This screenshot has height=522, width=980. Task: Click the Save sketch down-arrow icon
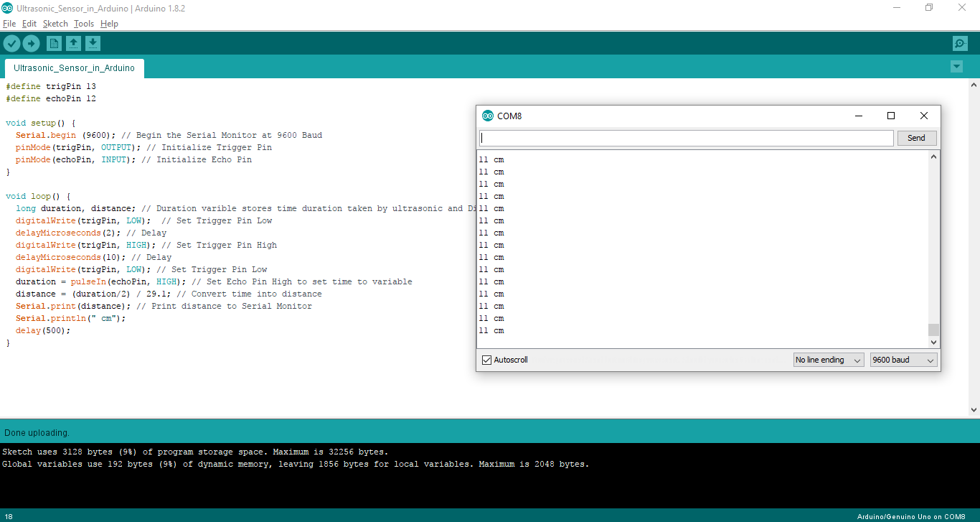[x=93, y=44]
